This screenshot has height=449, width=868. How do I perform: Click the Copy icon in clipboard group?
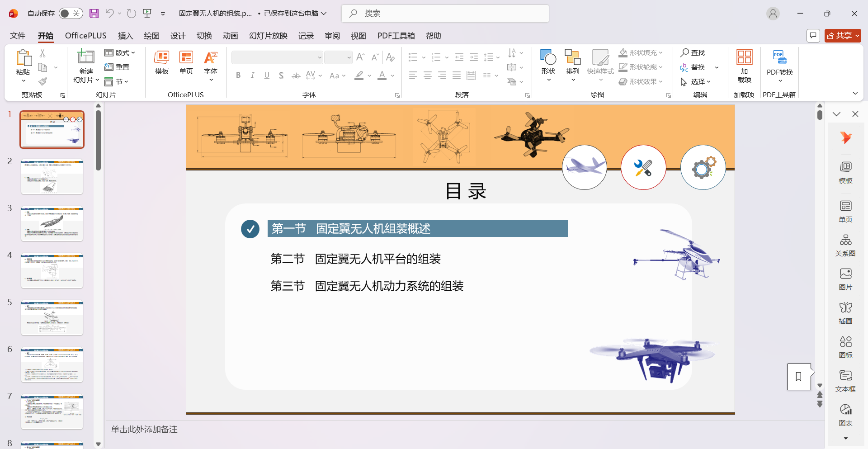(x=42, y=67)
